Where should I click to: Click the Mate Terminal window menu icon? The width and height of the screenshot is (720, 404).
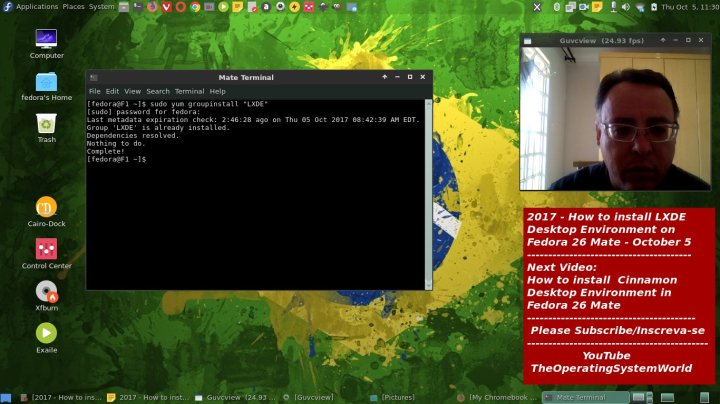pyautogui.click(x=94, y=77)
